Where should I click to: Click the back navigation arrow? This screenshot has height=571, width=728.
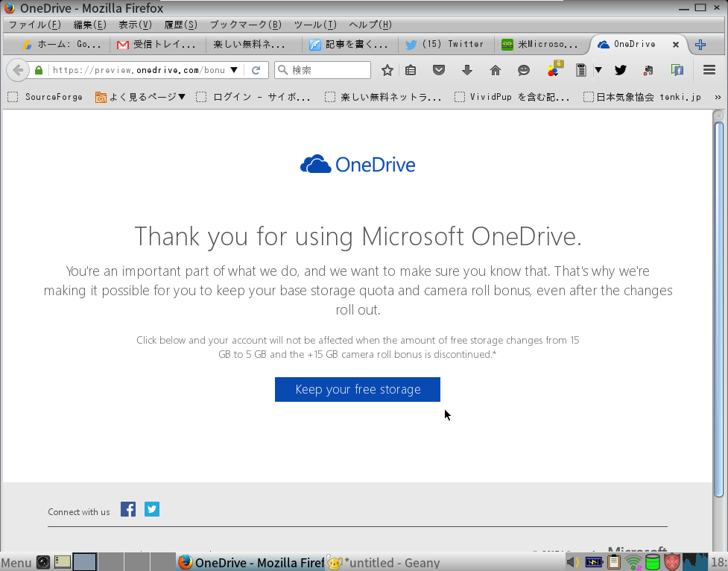18,70
